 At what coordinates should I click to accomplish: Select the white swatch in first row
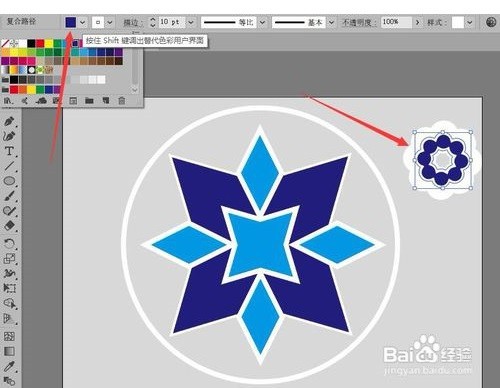click(x=23, y=43)
